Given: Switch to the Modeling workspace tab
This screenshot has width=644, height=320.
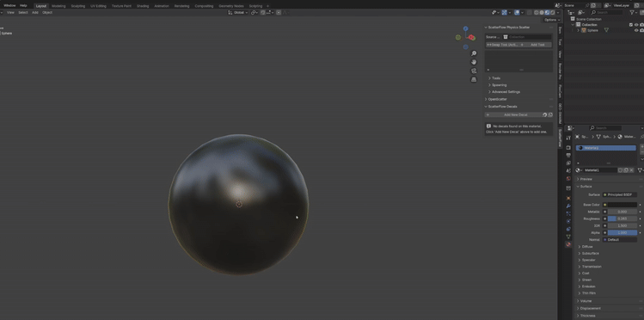Looking at the screenshot, I should point(58,6).
